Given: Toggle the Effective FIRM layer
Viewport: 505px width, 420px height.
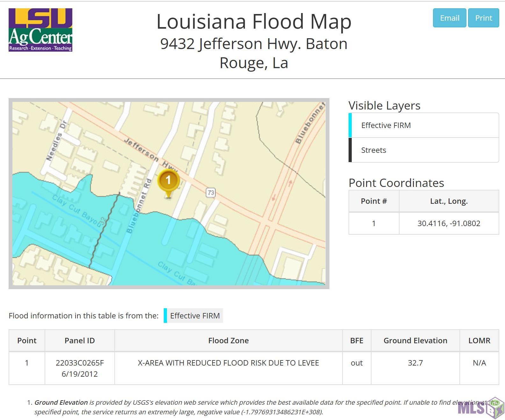Looking at the screenshot, I should pos(424,125).
